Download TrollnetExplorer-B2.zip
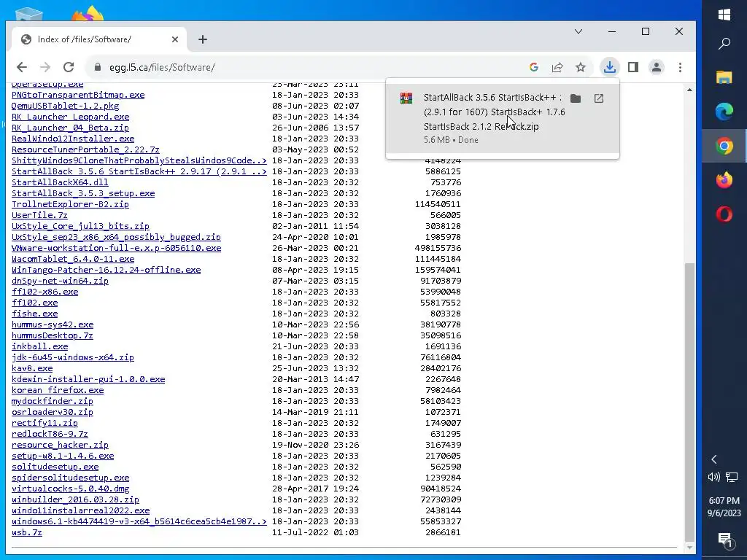Screen dimensions: 747x560 pos(70,204)
